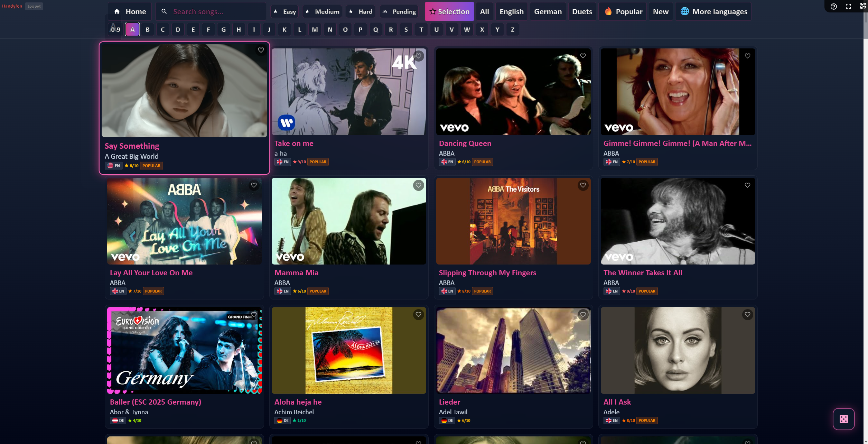Favorite Dancing Queen by ABBA
This screenshot has width=868, height=444.
(583, 56)
